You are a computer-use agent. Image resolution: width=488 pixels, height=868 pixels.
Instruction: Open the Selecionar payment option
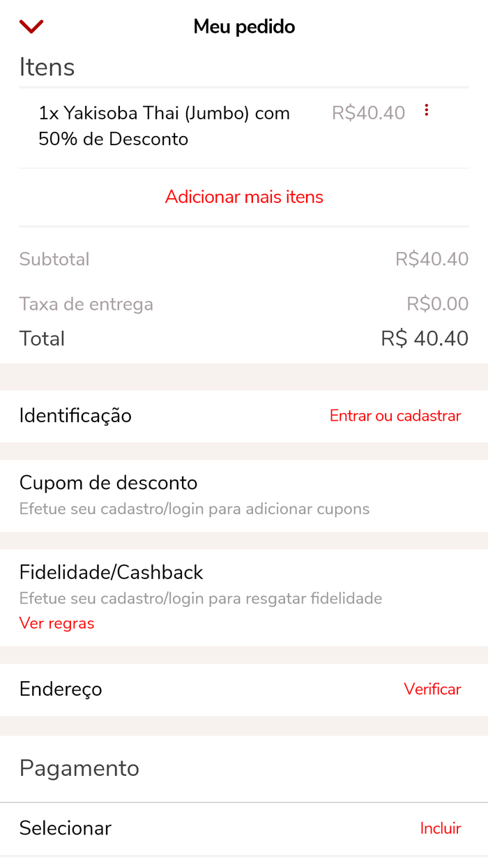65,828
